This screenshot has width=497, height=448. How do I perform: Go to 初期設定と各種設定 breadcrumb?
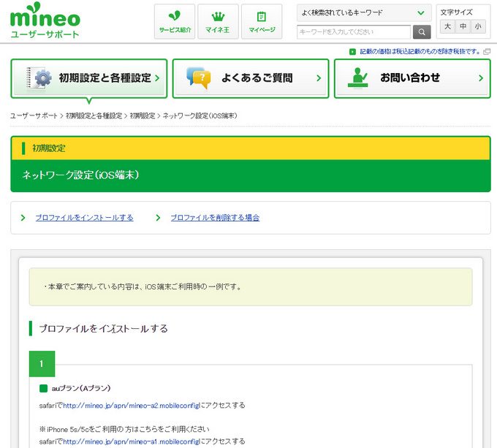[94, 115]
